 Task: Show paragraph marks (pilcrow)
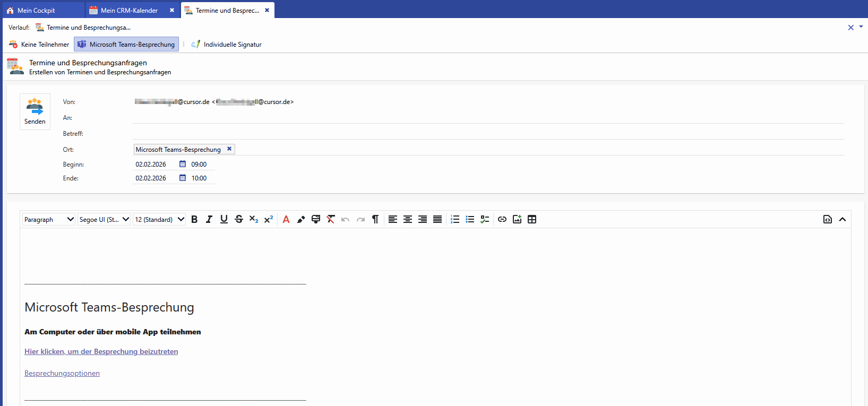click(x=375, y=219)
